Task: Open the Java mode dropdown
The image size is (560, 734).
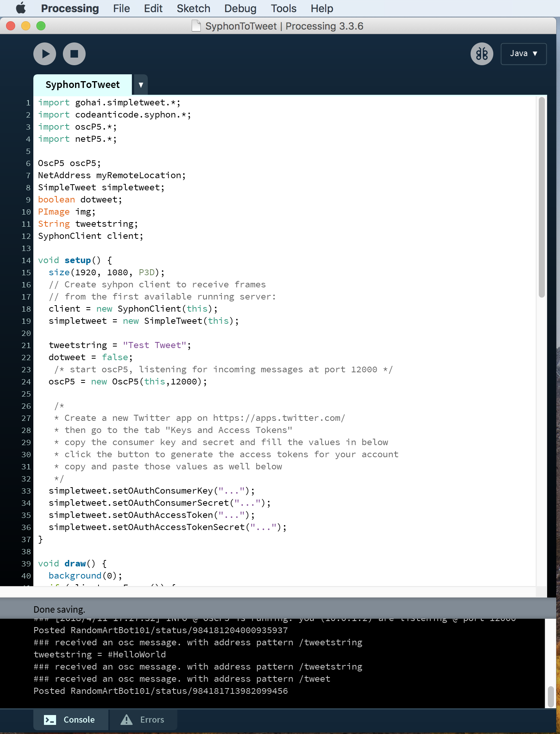Action: pyautogui.click(x=523, y=54)
